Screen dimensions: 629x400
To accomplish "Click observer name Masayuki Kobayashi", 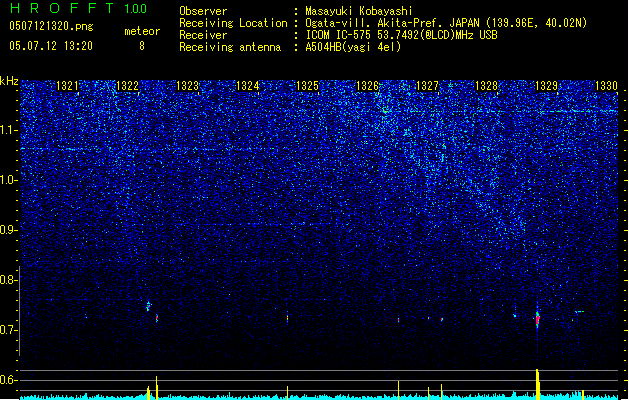I will click(x=359, y=11).
